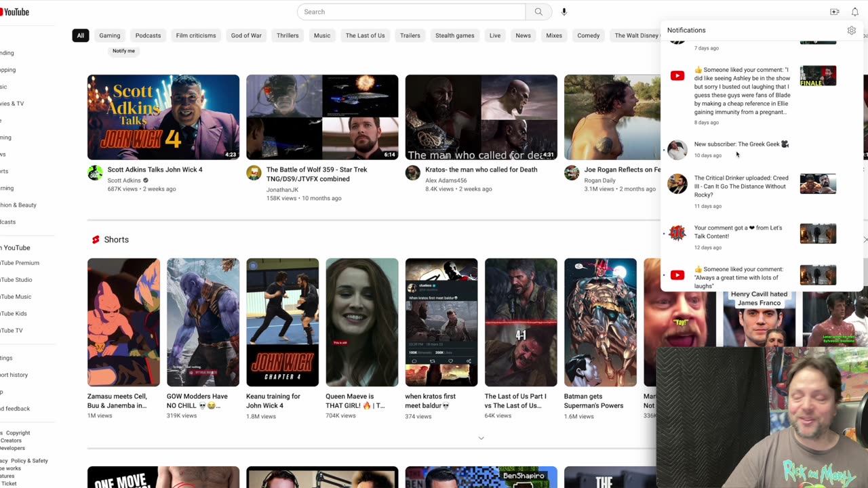The height and width of the screenshot is (488, 868).
Task: Click the JonathanJK channel name
Action: click(282, 190)
